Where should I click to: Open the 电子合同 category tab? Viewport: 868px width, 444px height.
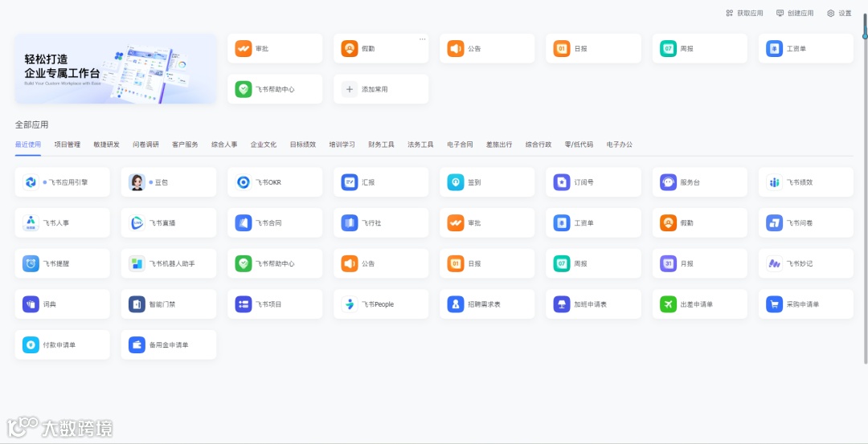click(460, 145)
